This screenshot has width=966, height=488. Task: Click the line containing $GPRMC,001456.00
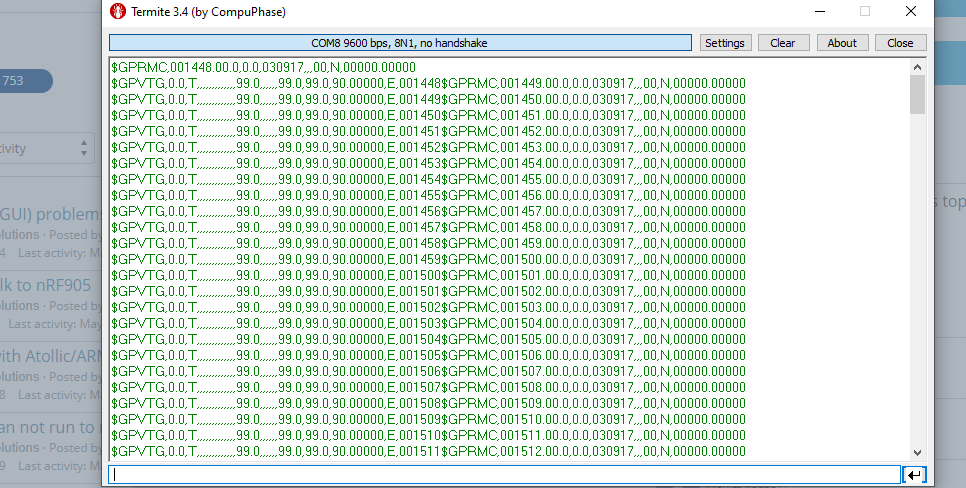pos(428,195)
